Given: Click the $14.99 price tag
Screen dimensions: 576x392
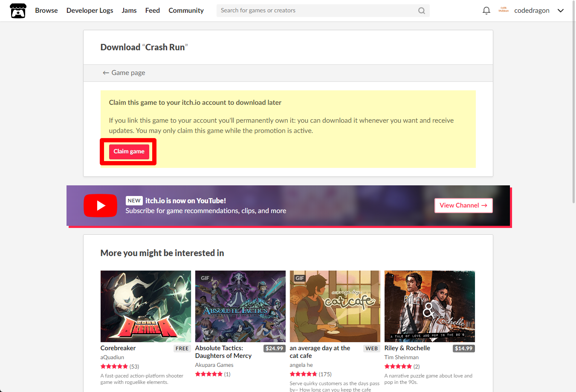Looking at the screenshot, I should [x=464, y=349].
